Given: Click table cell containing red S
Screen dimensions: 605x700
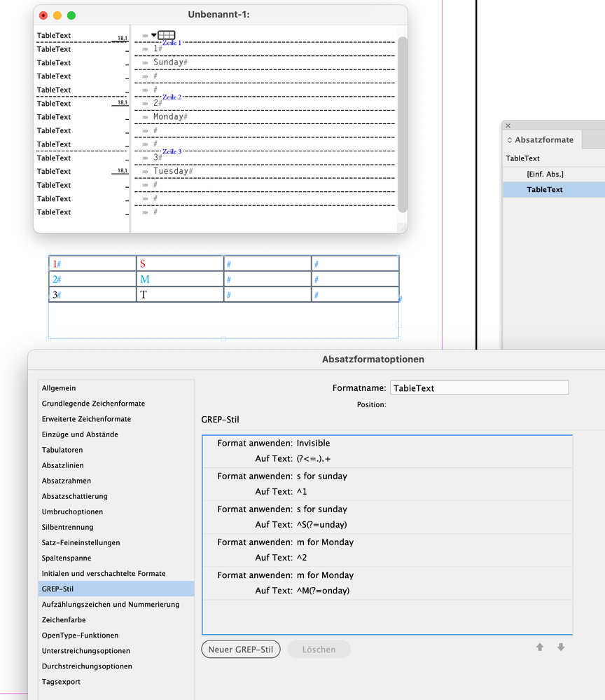Looking at the screenshot, I should (x=180, y=264).
